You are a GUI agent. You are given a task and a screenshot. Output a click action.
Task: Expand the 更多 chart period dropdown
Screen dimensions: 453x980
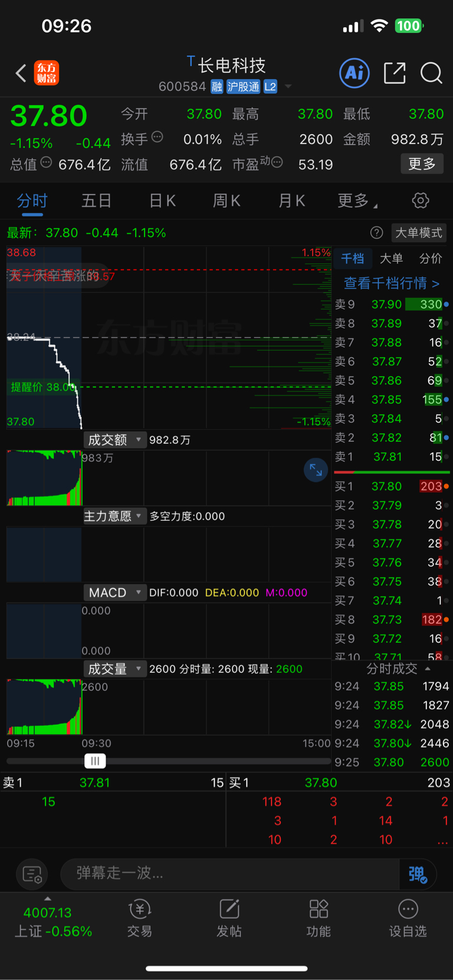coord(357,201)
